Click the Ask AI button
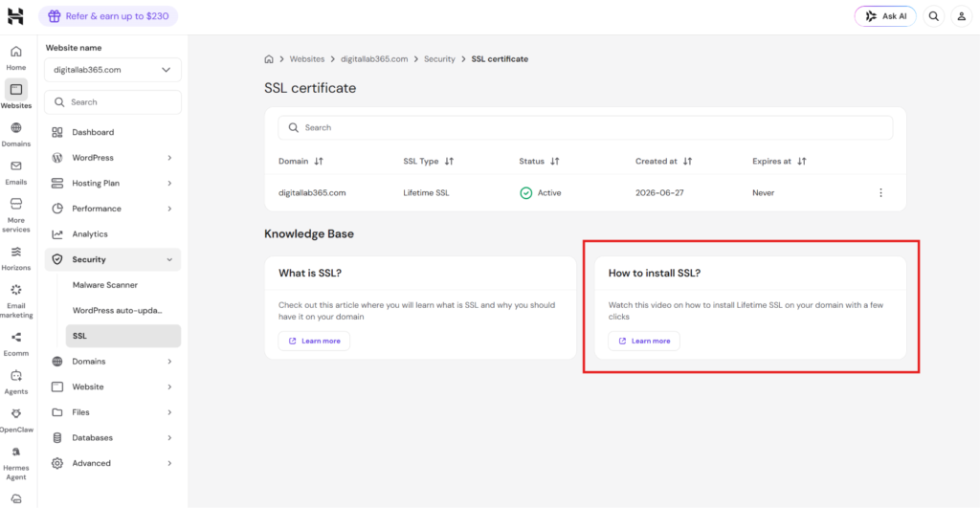The image size is (980, 508). click(x=885, y=16)
